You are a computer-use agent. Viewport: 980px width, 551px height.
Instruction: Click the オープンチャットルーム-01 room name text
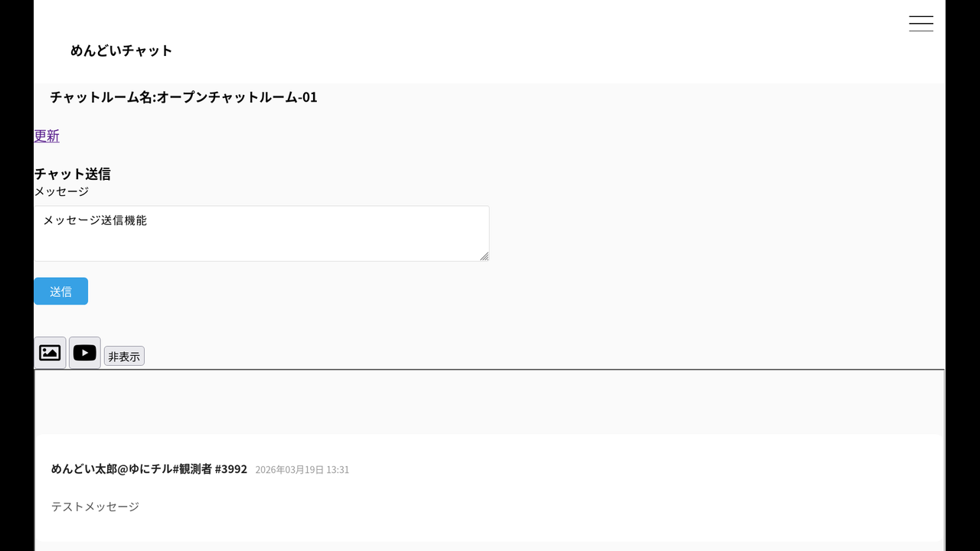[x=237, y=97]
